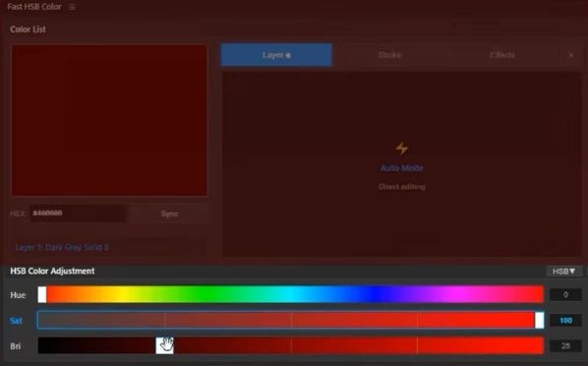
Task: Click the Sat label
Action: click(16, 321)
